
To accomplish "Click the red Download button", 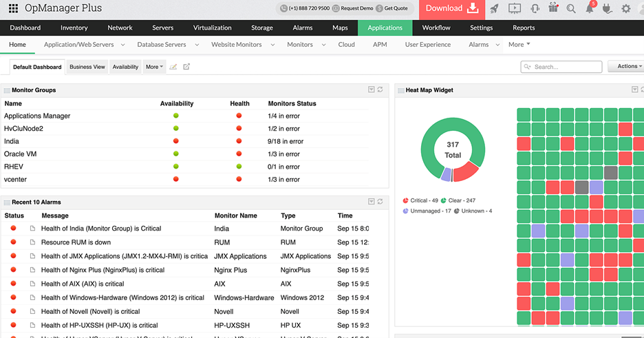I will pyautogui.click(x=451, y=9).
